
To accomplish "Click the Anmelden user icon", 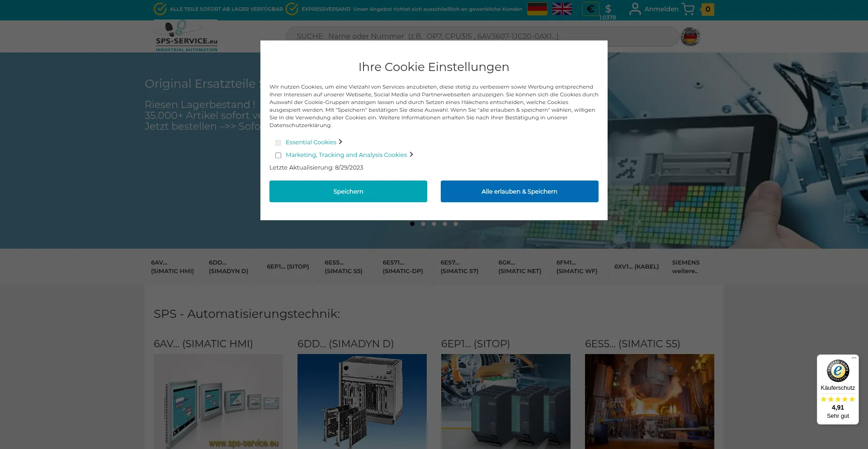I will [635, 9].
